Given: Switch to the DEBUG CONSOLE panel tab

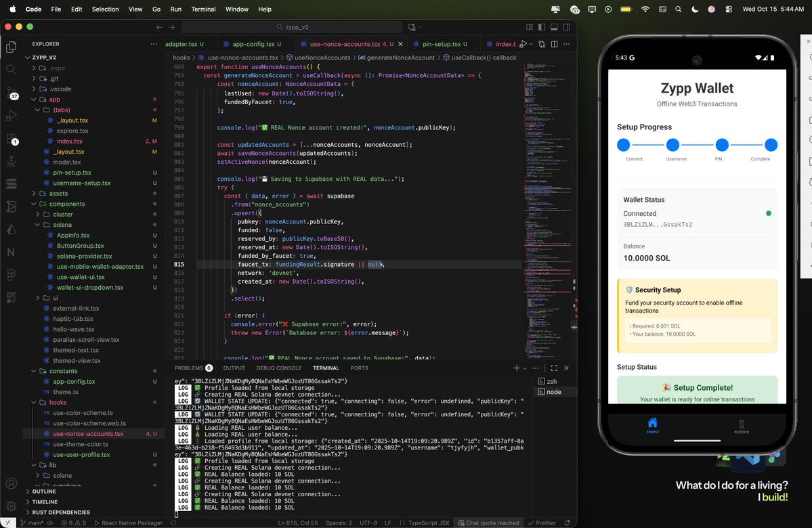Looking at the screenshot, I should (x=278, y=368).
